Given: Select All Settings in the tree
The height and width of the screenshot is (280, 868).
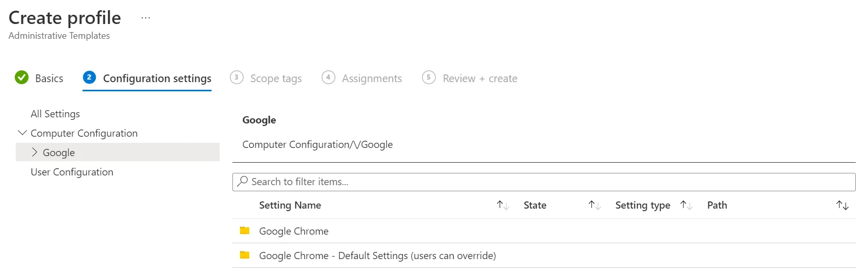Looking at the screenshot, I should pos(55,114).
